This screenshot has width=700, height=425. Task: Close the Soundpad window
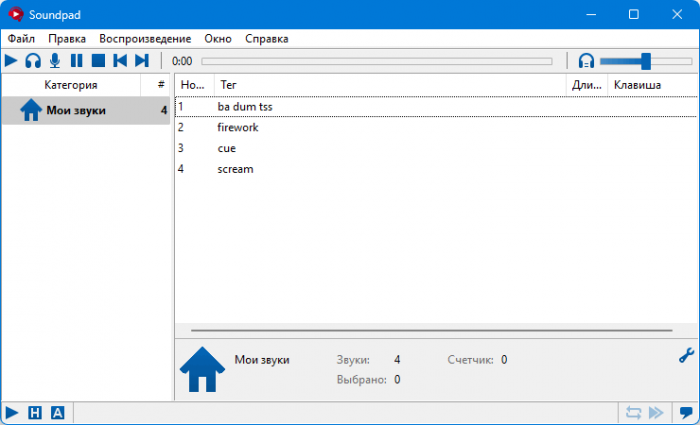click(677, 15)
